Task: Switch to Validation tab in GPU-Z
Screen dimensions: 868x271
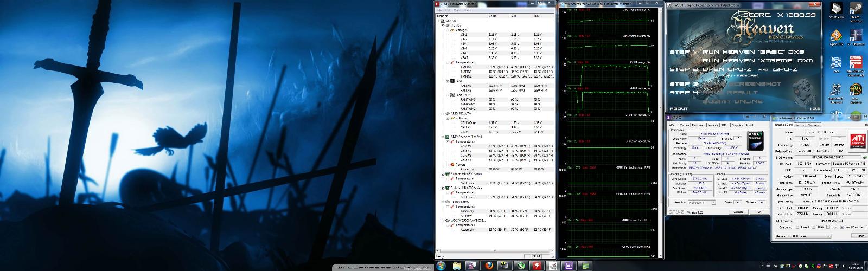Action: tap(814, 125)
